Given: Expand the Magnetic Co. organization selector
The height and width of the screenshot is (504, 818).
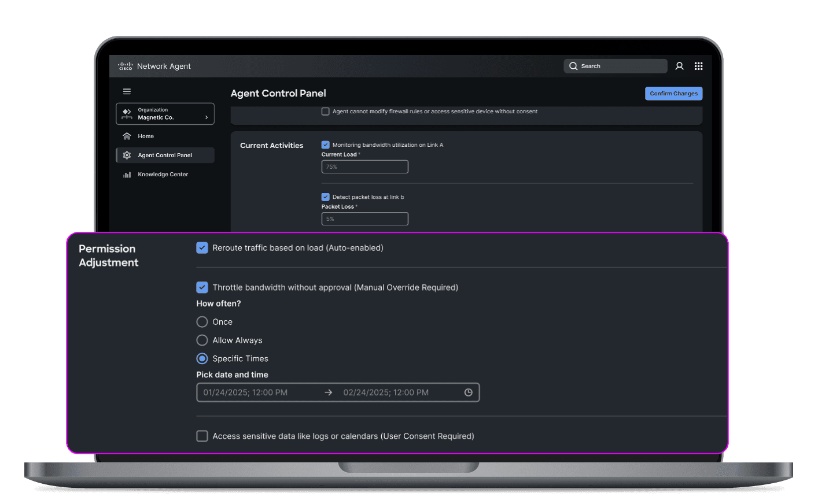Looking at the screenshot, I should (165, 114).
